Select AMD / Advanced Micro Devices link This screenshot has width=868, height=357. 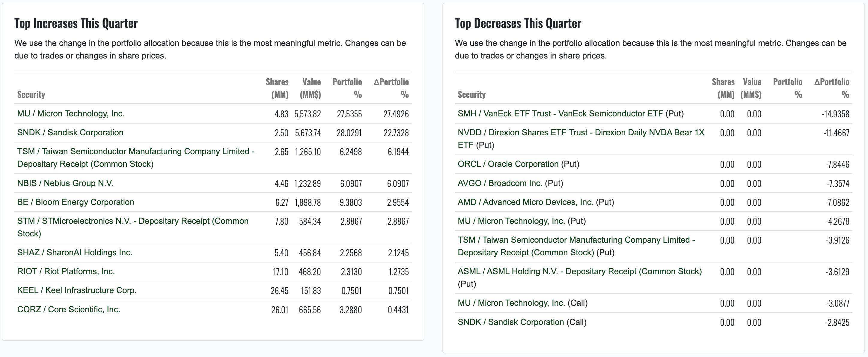click(x=525, y=202)
